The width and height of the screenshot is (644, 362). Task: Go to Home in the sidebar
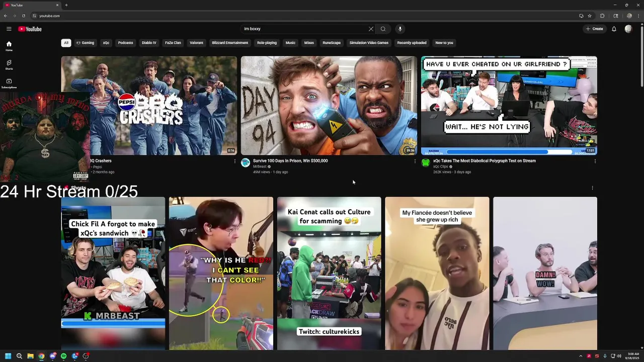9,46
